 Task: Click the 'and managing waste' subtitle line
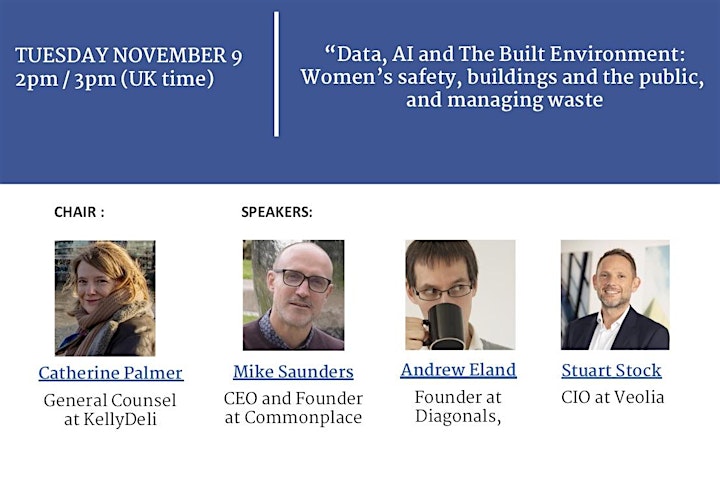pyautogui.click(x=504, y=100)
